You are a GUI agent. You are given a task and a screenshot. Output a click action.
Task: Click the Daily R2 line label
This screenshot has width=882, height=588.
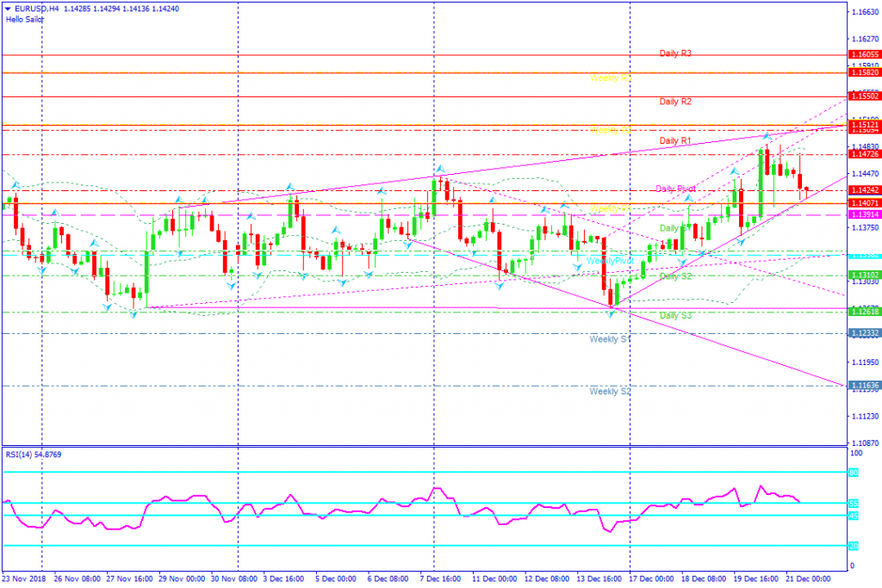point(675,102)
